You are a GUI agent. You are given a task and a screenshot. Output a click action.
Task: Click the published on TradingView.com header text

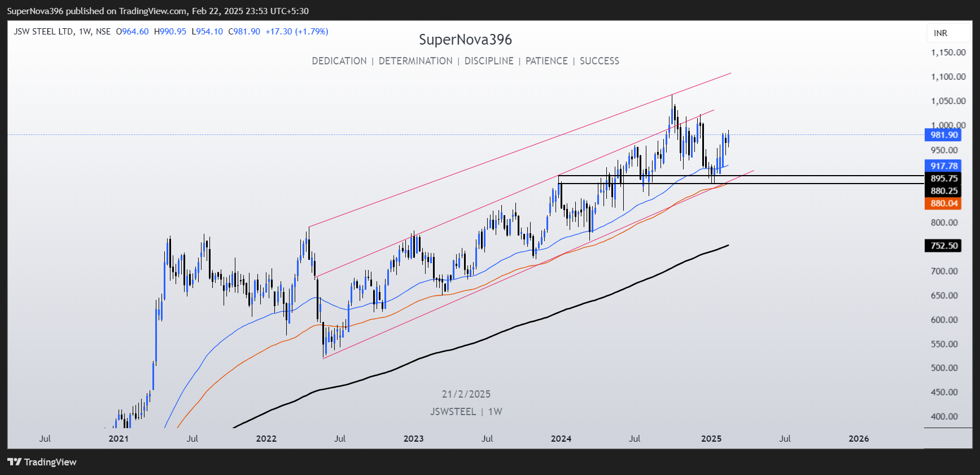click(126, 11)
